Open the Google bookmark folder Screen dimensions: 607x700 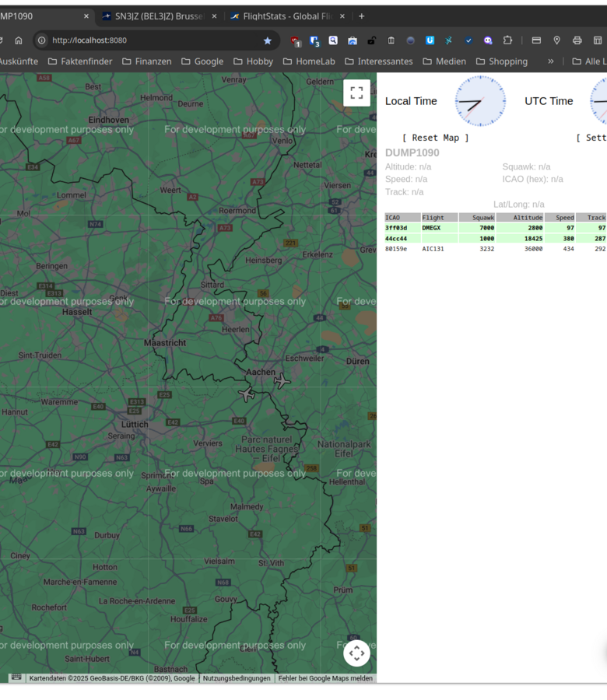(x=202, y=61)
